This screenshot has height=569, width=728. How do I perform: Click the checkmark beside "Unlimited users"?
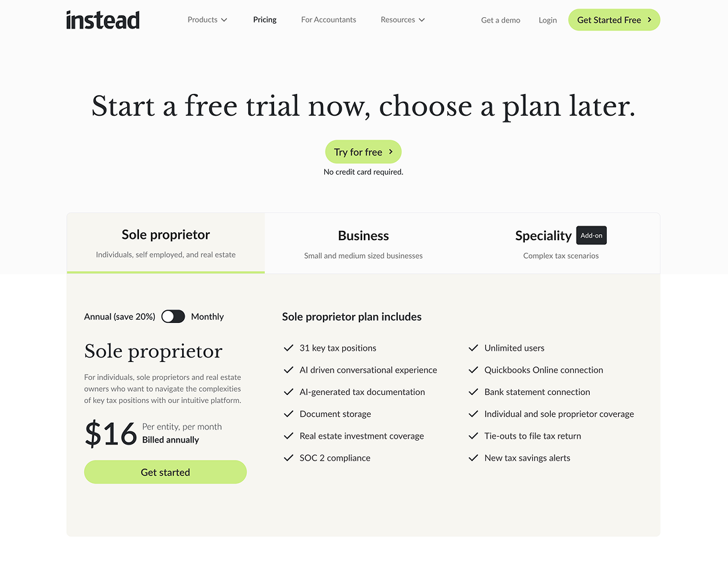pyautogui.click(x=473, y=347)
